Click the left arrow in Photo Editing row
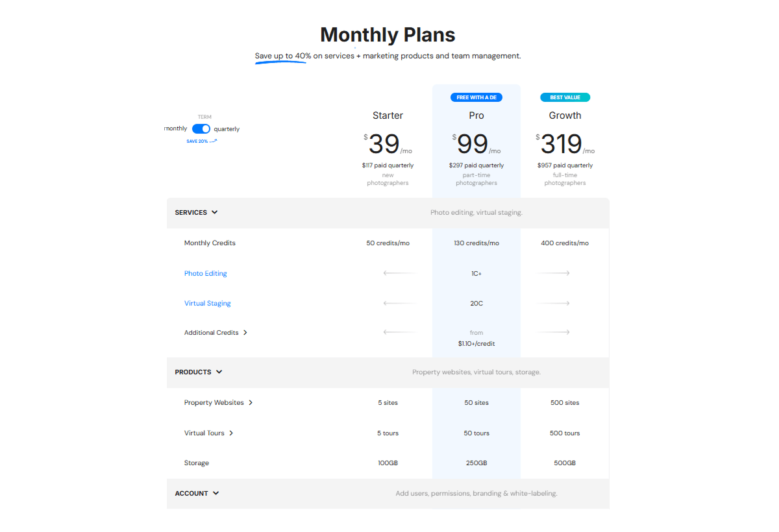This screenshot has width=779, height=532. [x=399, y=273]
